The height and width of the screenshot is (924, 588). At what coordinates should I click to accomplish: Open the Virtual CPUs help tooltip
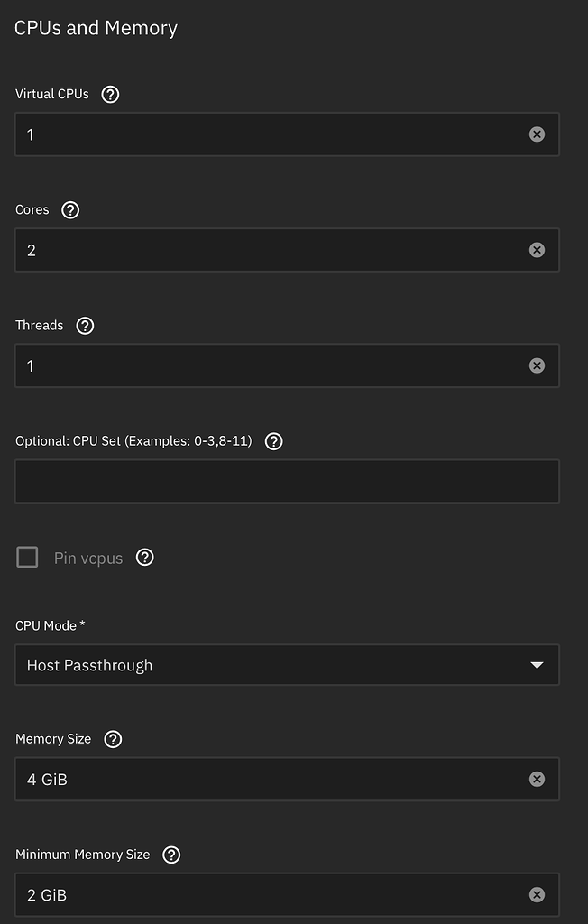click(x=111, y=94)
